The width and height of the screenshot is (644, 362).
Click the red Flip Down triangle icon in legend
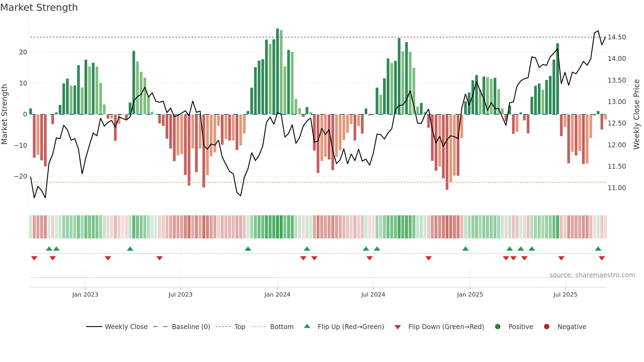[398, 327]
